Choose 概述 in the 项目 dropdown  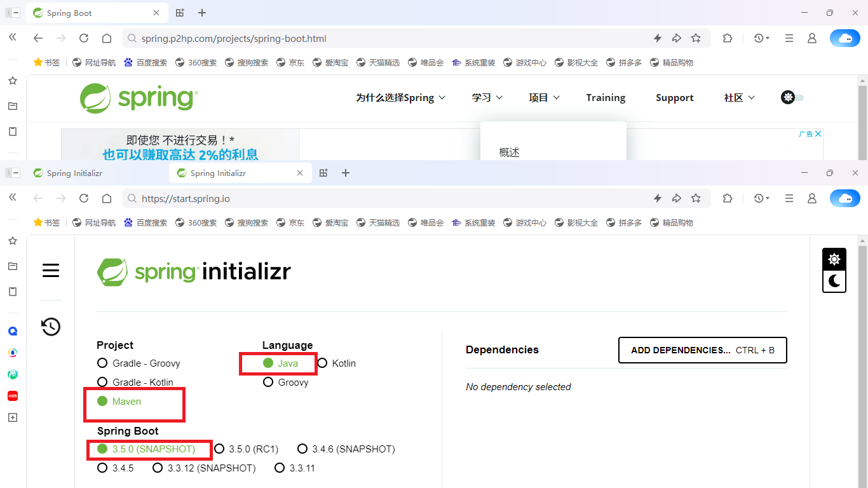coord(510,152)
